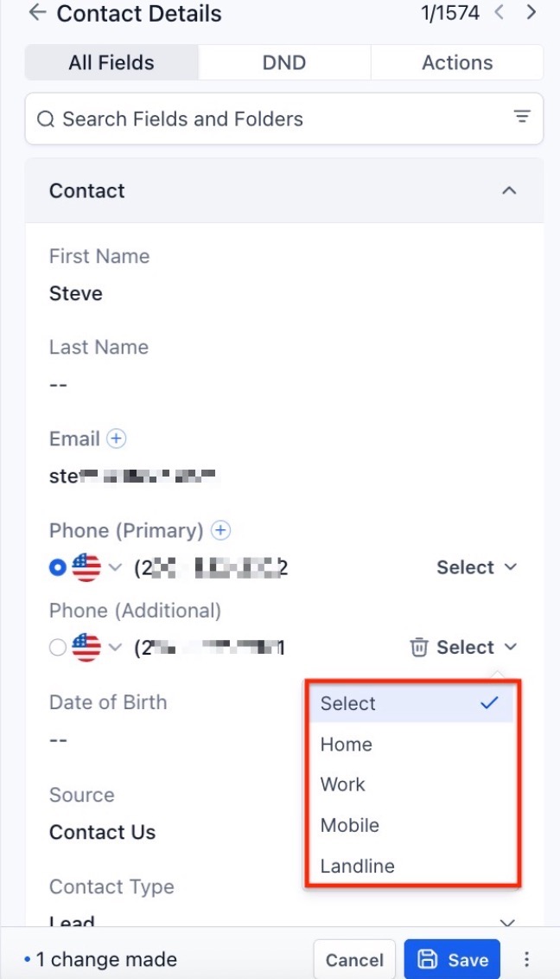
Task: Click the Save button
Action: pos(452,959)
